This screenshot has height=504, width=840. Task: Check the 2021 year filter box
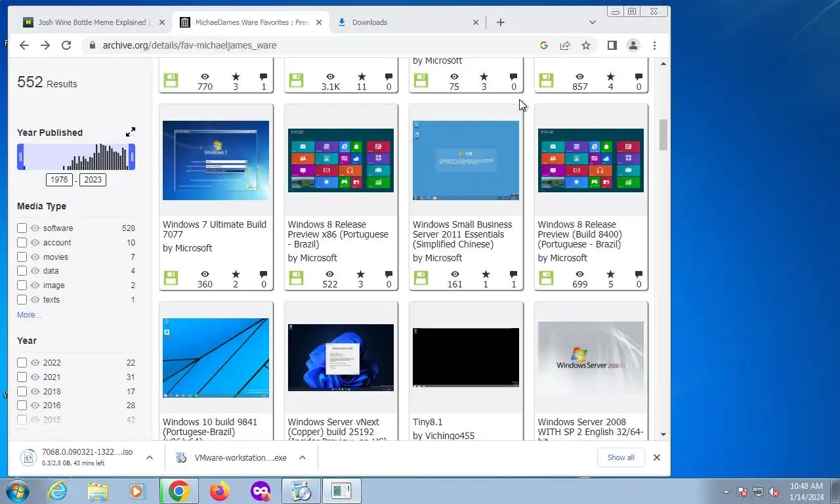tap(22, 377)
